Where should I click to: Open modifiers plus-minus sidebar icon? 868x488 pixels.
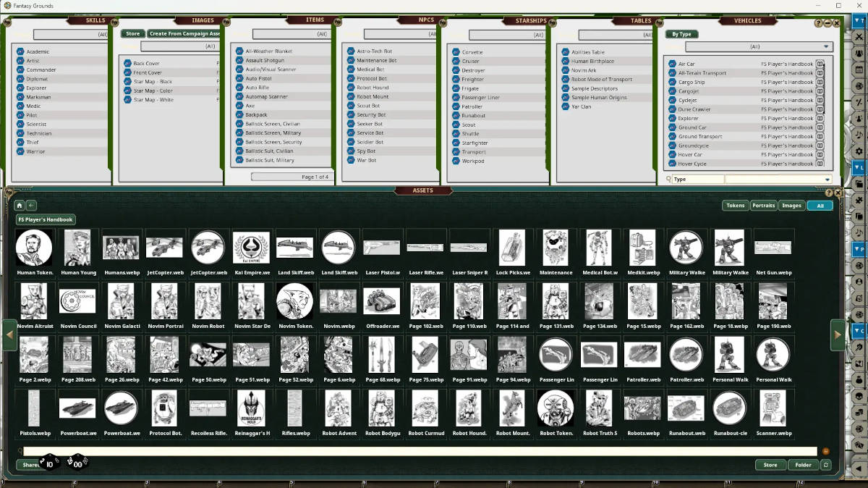(x=859, y=102)
